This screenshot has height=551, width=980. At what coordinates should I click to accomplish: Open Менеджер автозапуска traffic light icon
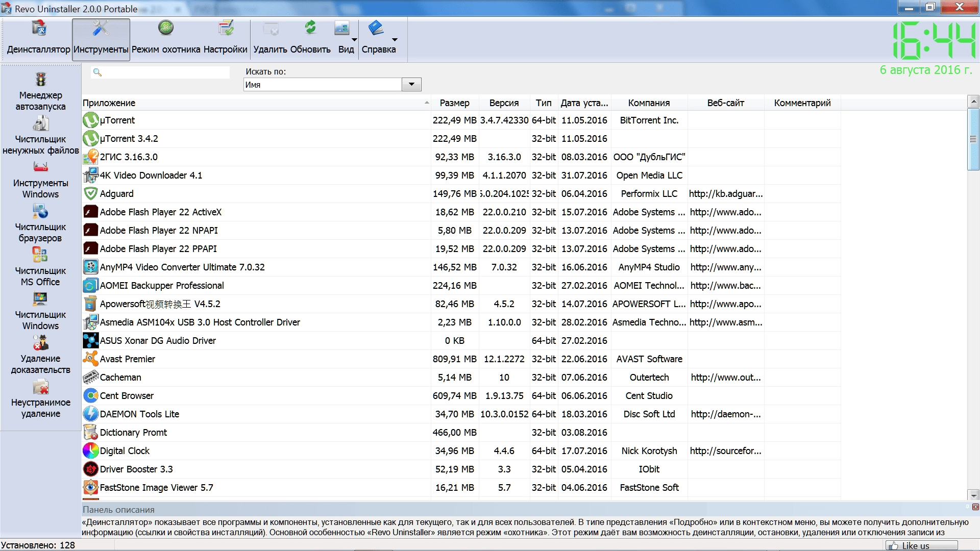(40, 80)
